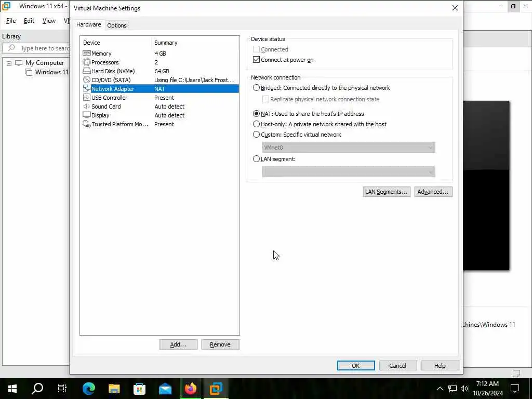Screen dimensions: 532x399
Task: Click the My Computer icon in Library tree
Action: click(x=19, y=63)
